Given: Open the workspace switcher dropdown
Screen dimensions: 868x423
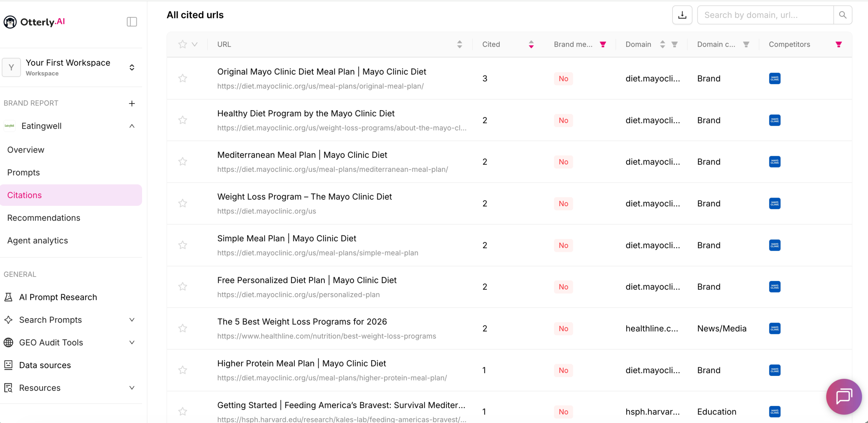Looking at the screenshot, I should (132, 67).
